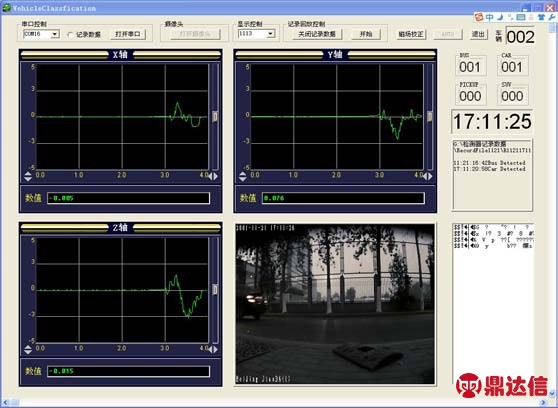Image resolution: width=558 pixels, height=408 pixels.
Task: Click the moon icon in input toolbar
Action: point(500,17)
